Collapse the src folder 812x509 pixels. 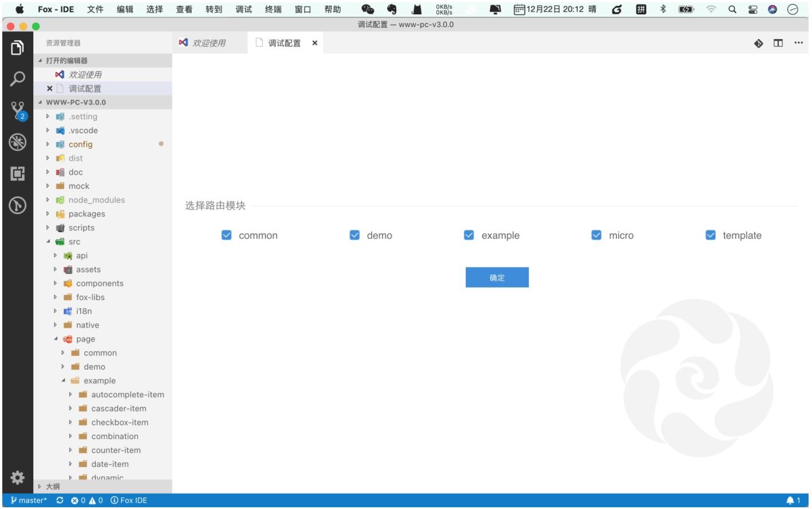coord(49,242)
